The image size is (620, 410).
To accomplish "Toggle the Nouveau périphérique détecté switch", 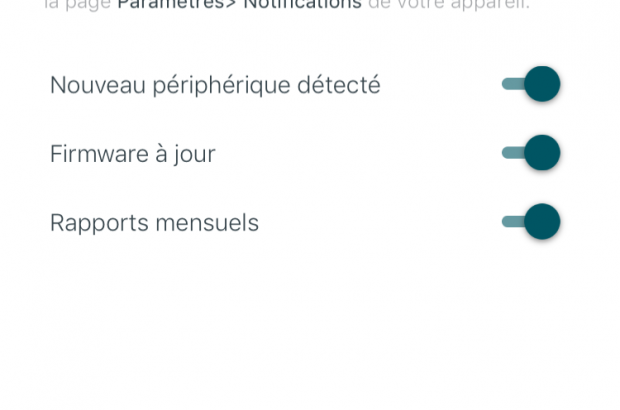I will [x=530, y=85].
